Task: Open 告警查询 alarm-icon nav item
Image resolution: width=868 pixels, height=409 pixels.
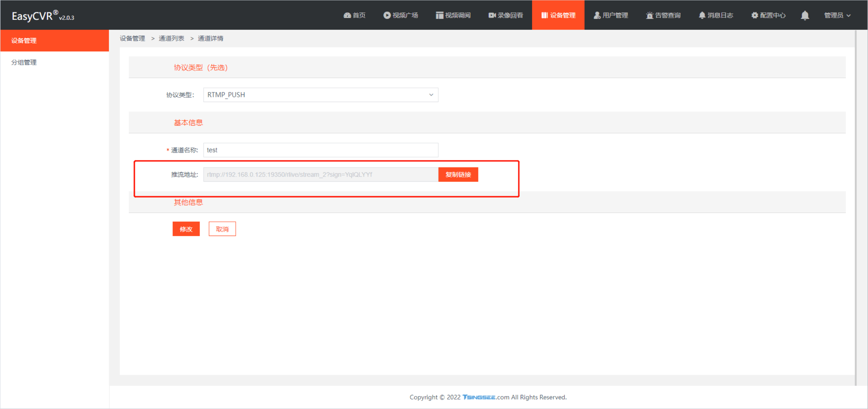Action: [663, 15]
